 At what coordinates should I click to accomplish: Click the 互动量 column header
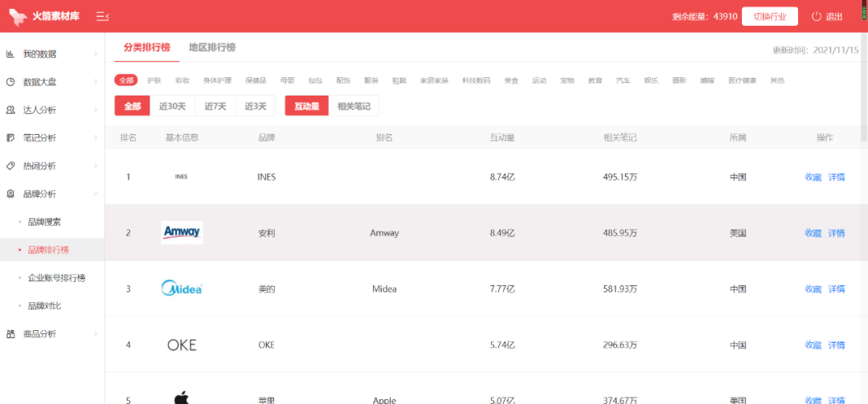[502, 138]
